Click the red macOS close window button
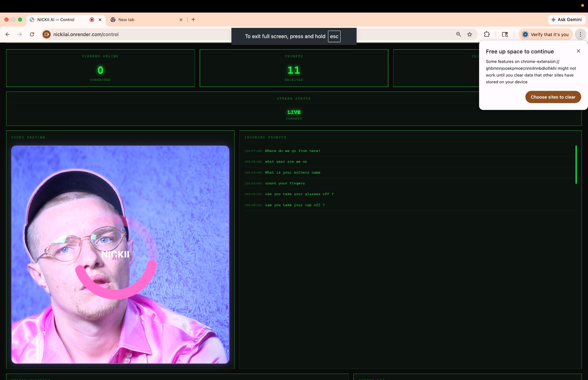 tap(6, 20)
